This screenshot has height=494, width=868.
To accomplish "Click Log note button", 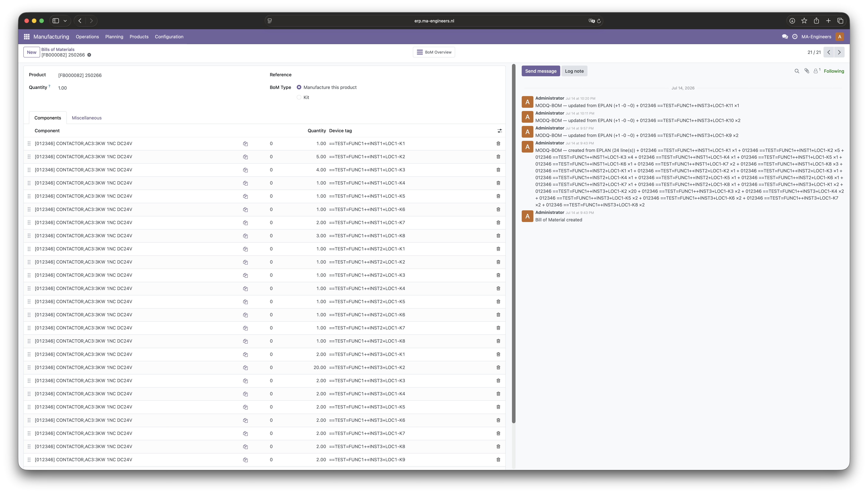I will [574, 71].
